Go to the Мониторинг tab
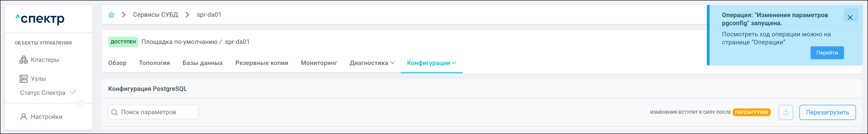Image resolution: width=868 pixels, height=134 pixels. (x=319, y=63)
